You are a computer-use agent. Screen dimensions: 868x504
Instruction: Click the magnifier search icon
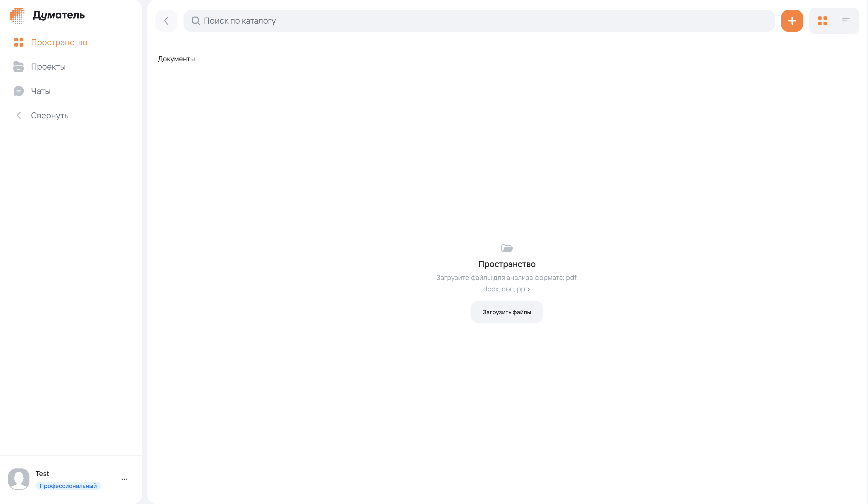pyautogui.click(x=196, y=21)
